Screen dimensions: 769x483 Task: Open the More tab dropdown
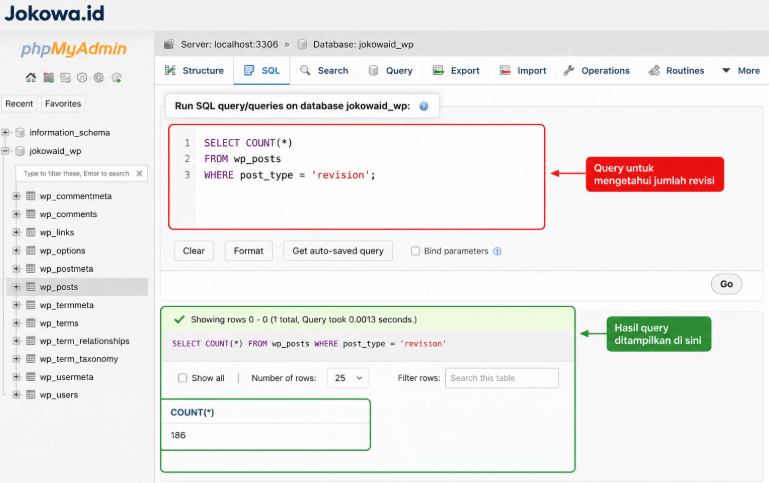741,71
